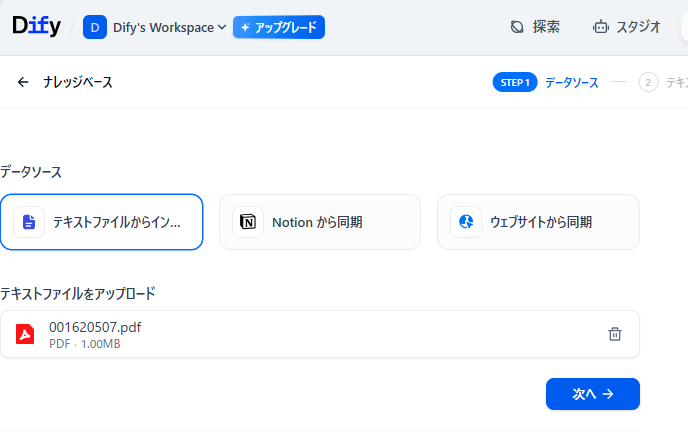Click the ナレッジベース title link

coord(78,82)
